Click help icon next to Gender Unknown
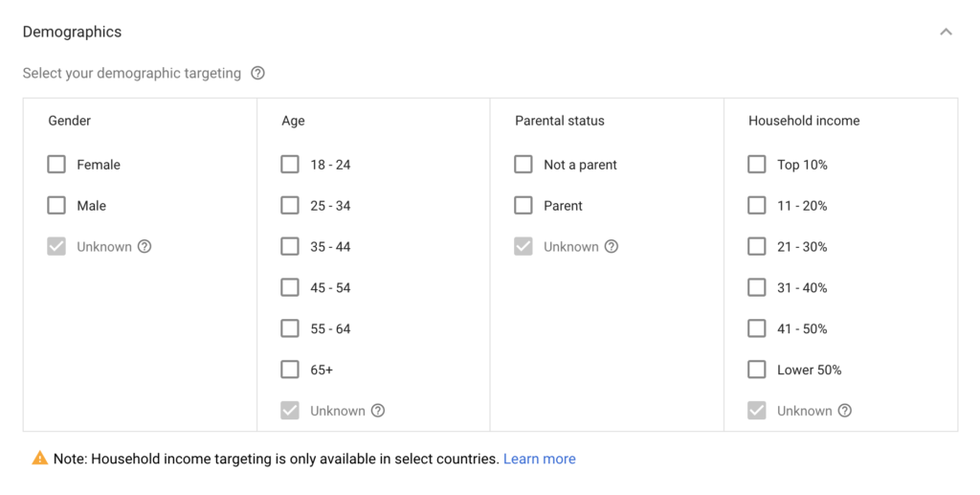The image size is (980, 495). point(145,247)
